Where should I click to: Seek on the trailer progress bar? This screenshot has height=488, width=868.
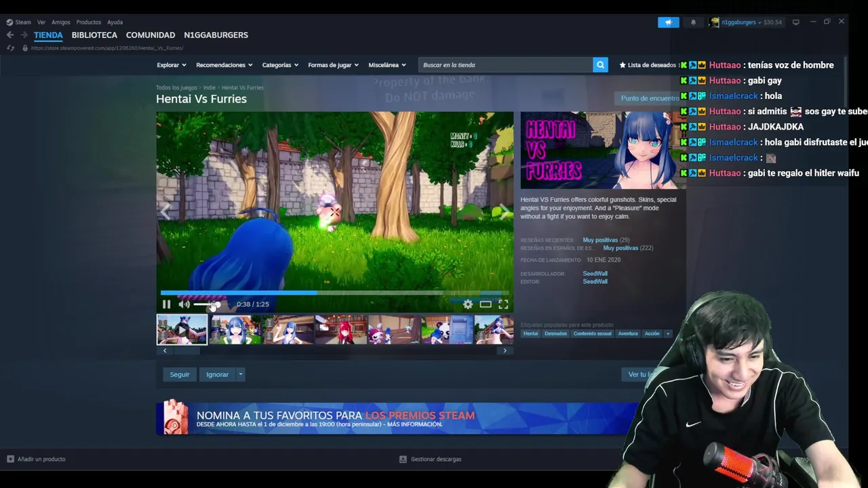coord(334,293)
